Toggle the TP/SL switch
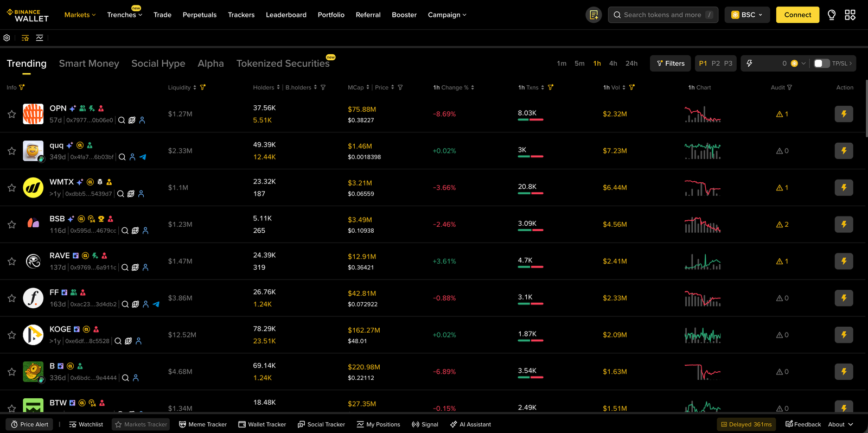Image resolution: width=868 pixels, height=433 pixels. click(x=821, y=63)
